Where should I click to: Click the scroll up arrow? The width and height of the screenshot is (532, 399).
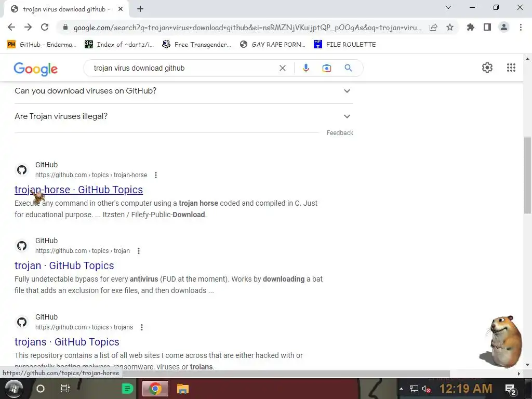pos(528,59)
